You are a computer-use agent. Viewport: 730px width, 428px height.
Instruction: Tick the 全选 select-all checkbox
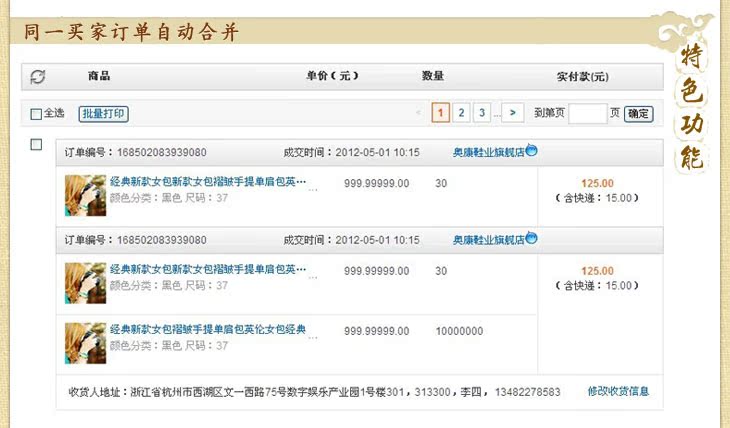click(36, 114)
